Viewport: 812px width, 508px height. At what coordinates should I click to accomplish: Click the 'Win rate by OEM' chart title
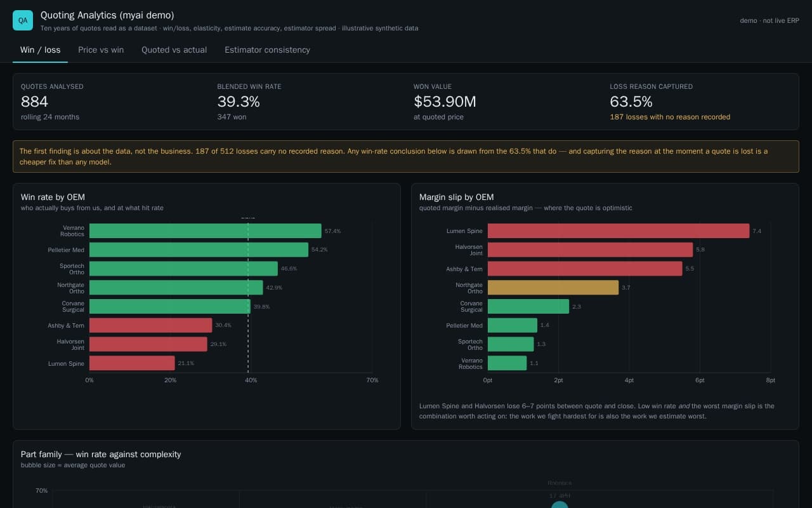coord(53,197)
